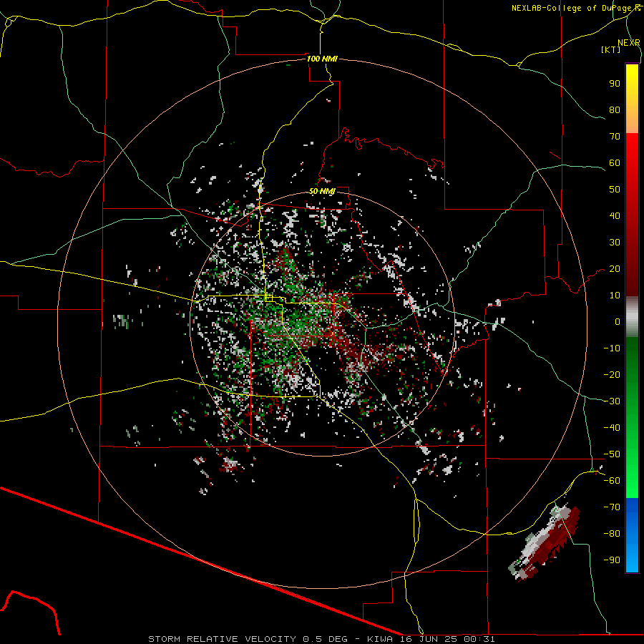Viewport: 644px width, 644px height.
Task: Click the 40 value on velocity scale
Action: click(615, 216)
